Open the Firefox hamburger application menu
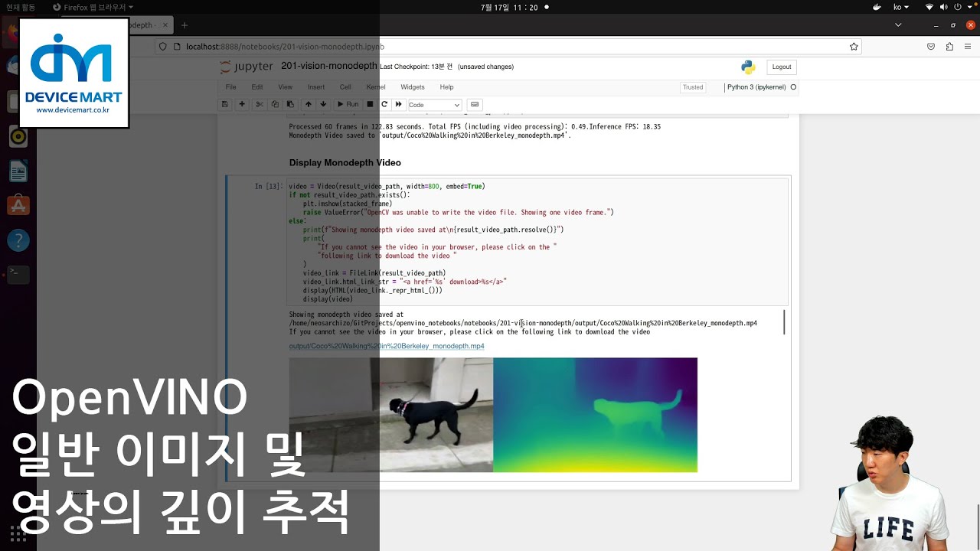Screen dimensions: 980x551 [969, 47]
